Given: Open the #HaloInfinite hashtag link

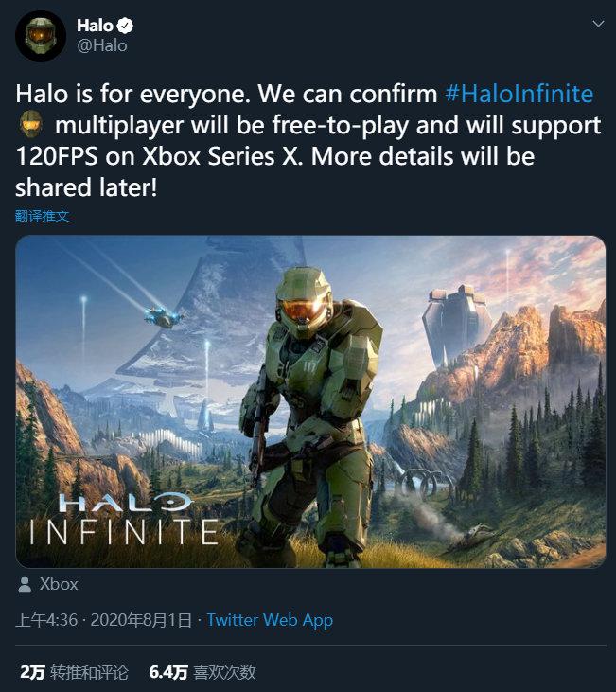Looking at the screenshot, I should click(519, 94).
